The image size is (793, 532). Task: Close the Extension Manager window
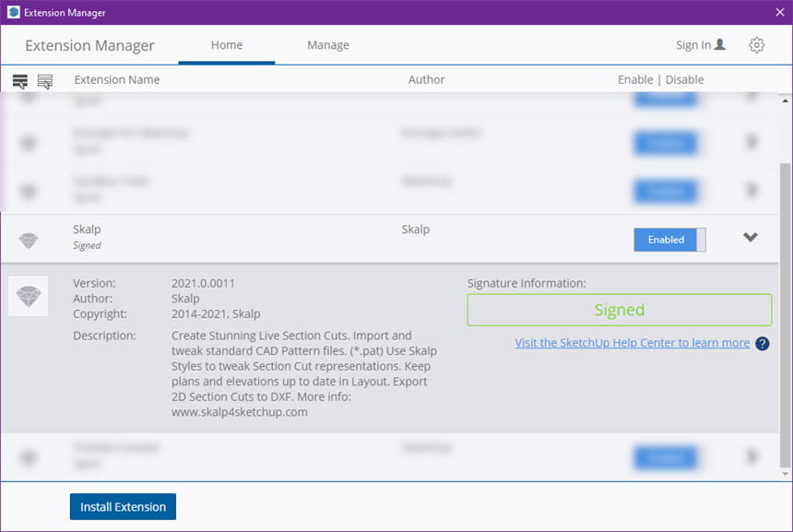(x=780, y=12)
